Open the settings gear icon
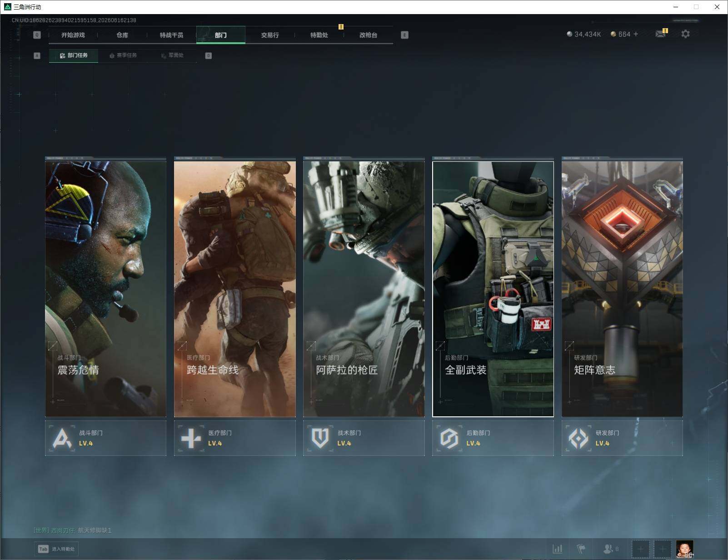The width and height of the screenshot is (728, 560). [x=685, y=34]
